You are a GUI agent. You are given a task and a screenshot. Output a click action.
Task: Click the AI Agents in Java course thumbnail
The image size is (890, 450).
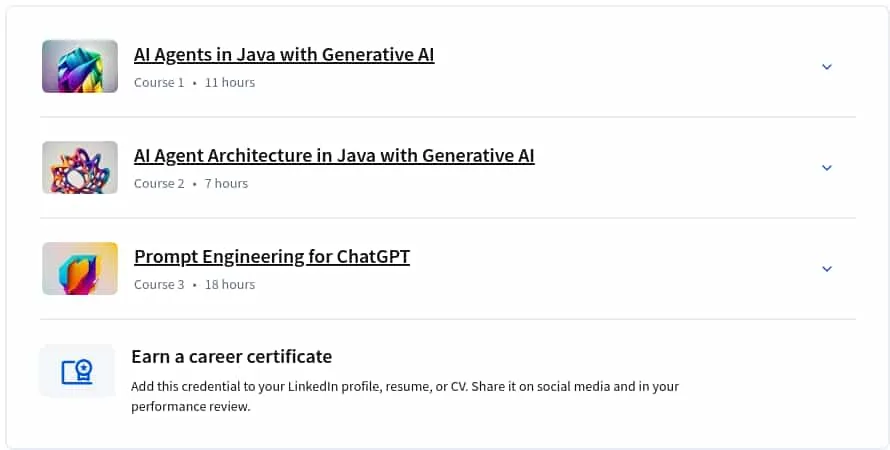pos(80,66)
